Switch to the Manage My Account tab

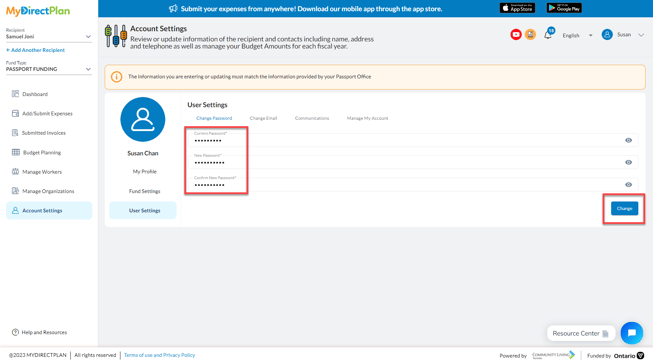coord(367,118)
